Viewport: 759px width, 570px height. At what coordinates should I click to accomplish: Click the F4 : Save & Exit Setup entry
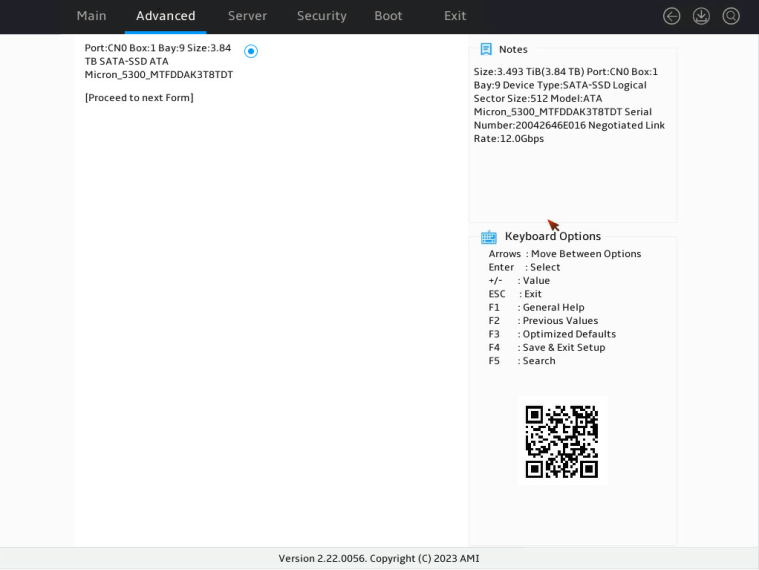547,347
